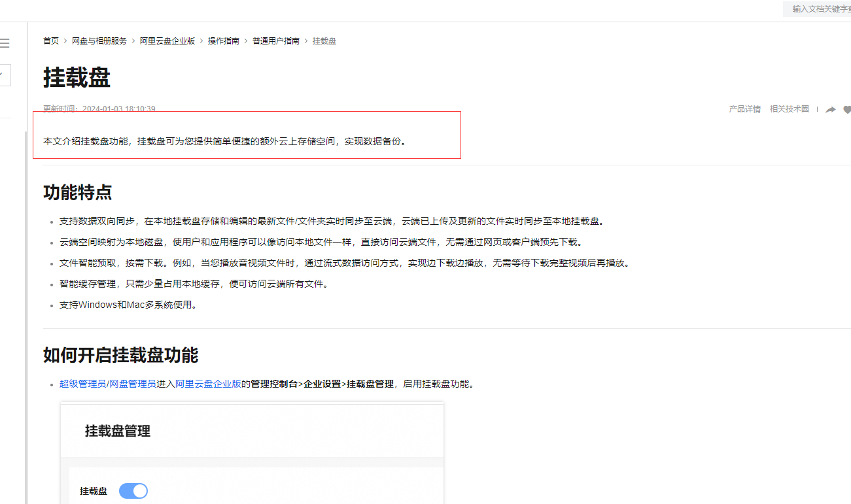Open the 产品详情 link
Screen dimensions: 851x504
pyautogui.click(x=745, y=109)
